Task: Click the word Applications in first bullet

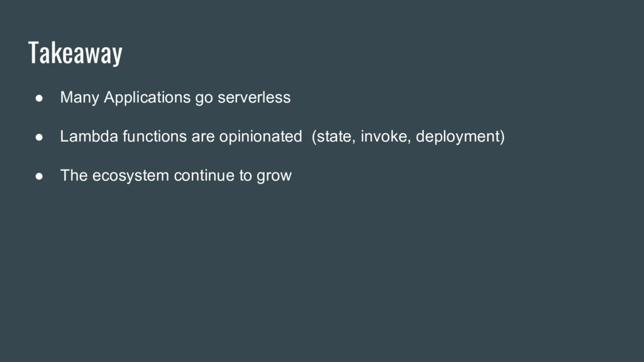Action: [x=147, y=97]
